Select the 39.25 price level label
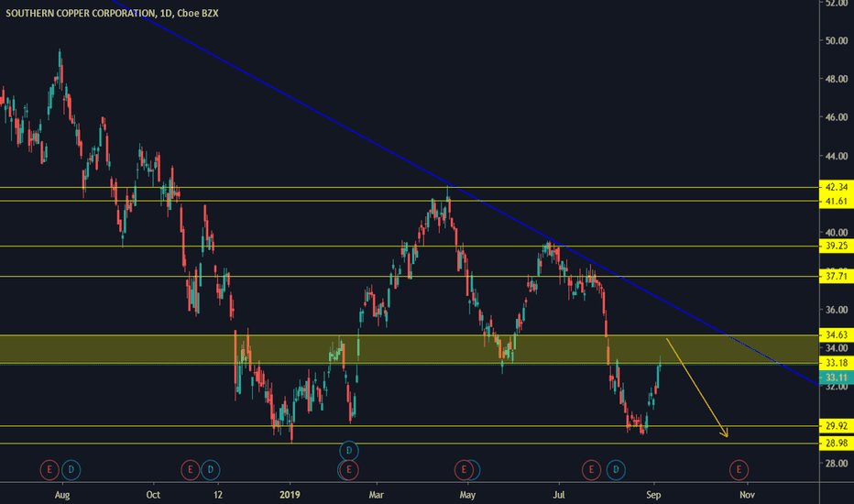Image resolution: width=854 pixels, height=504 pixels. coord(836,246)
